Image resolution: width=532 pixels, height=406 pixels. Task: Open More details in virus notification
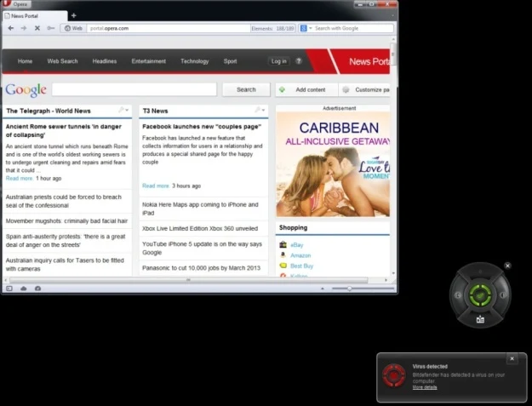(x=425, y=387)
